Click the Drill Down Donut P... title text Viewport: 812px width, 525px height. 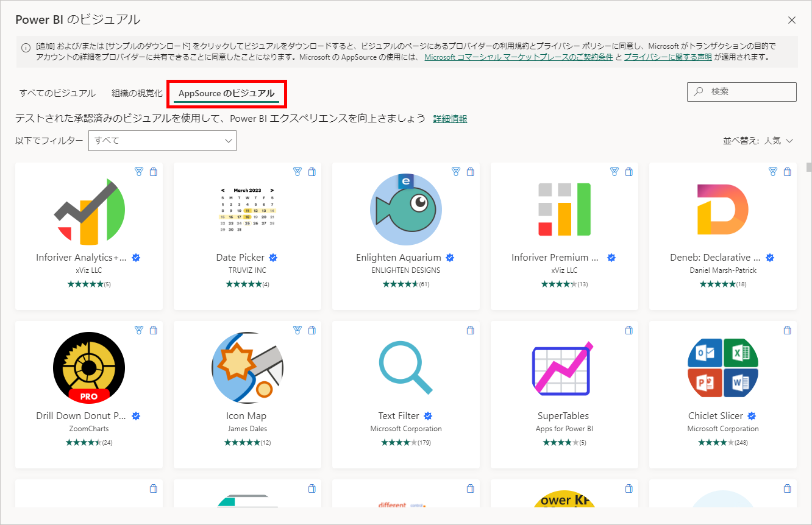pyautogui.click(x=82, y=416)
